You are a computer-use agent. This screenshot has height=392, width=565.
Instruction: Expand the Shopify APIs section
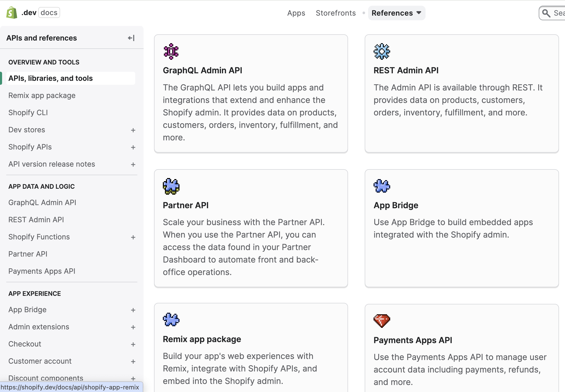tap(133, 147)
